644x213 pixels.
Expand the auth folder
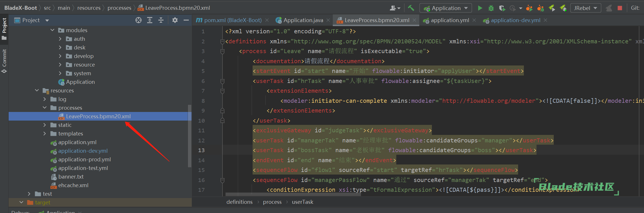60,39
